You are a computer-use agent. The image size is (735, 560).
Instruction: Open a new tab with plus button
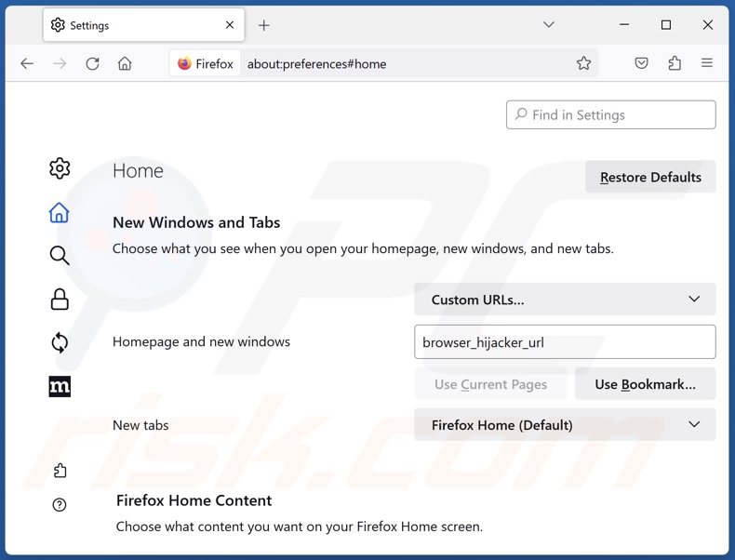tap(264, 25)
